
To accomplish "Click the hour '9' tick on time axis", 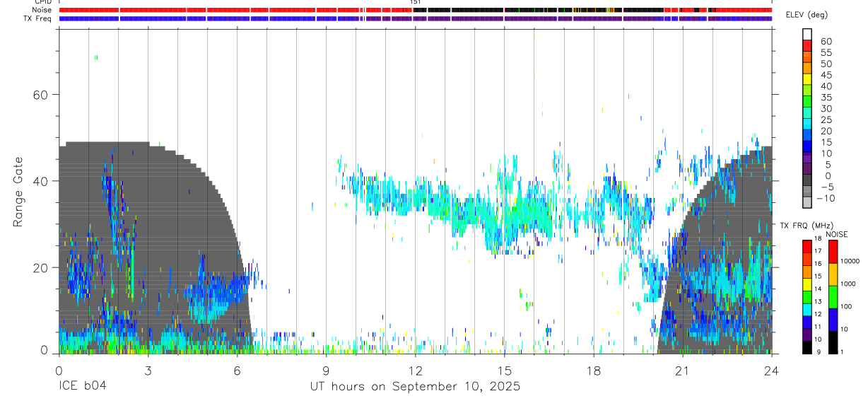I will (x=326, y=370).
